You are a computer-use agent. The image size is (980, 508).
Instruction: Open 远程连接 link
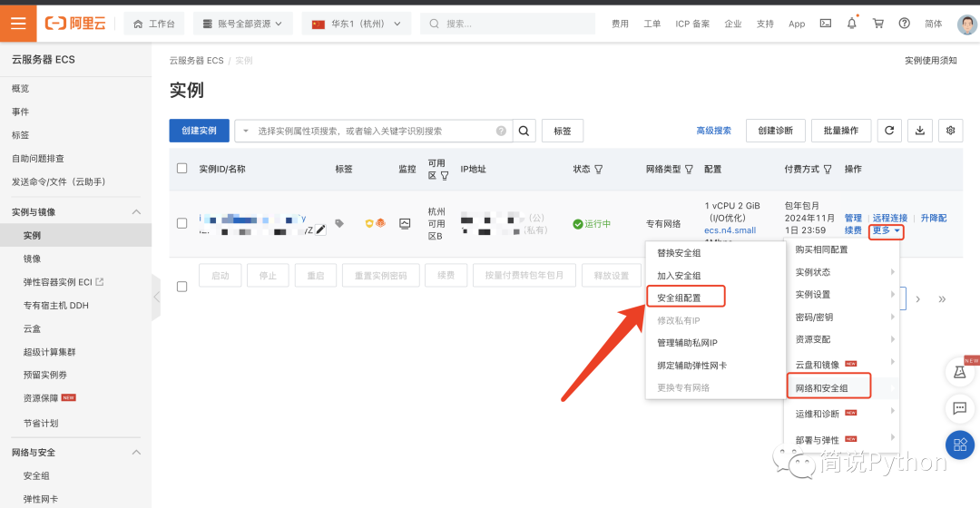(890, 218)
